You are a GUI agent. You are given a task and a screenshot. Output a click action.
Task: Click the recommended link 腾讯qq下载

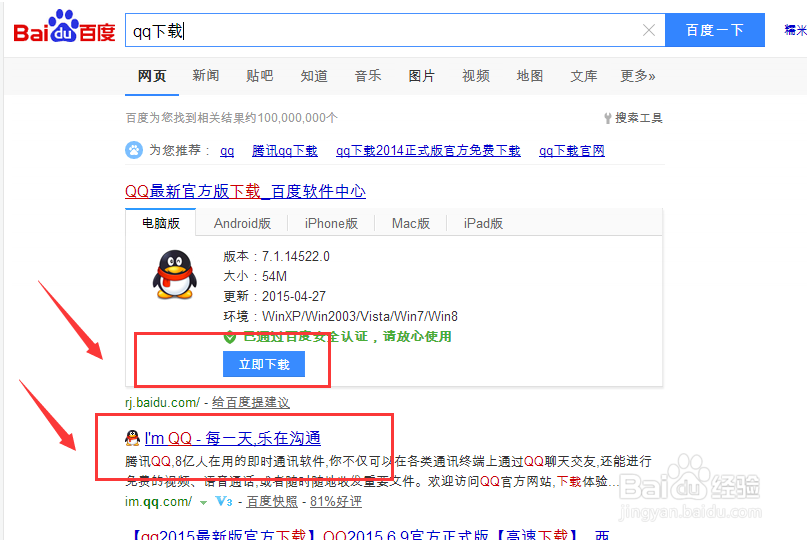(285, 151)
